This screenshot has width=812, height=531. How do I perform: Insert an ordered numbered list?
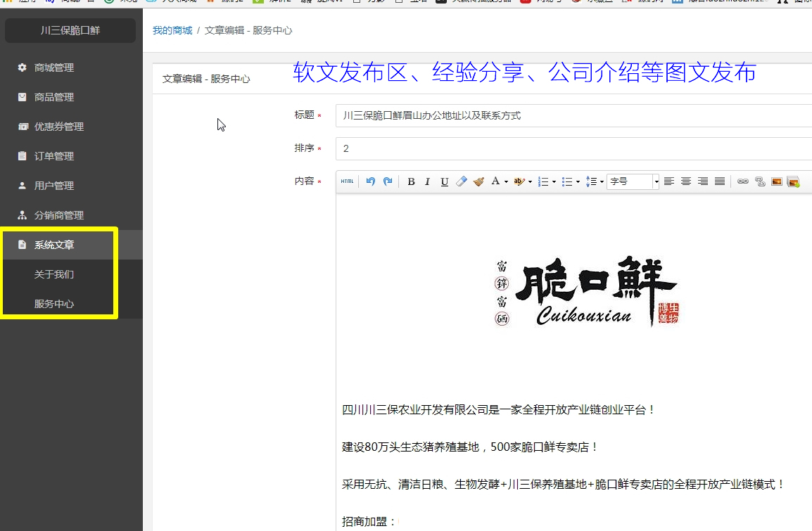point(543,181)
